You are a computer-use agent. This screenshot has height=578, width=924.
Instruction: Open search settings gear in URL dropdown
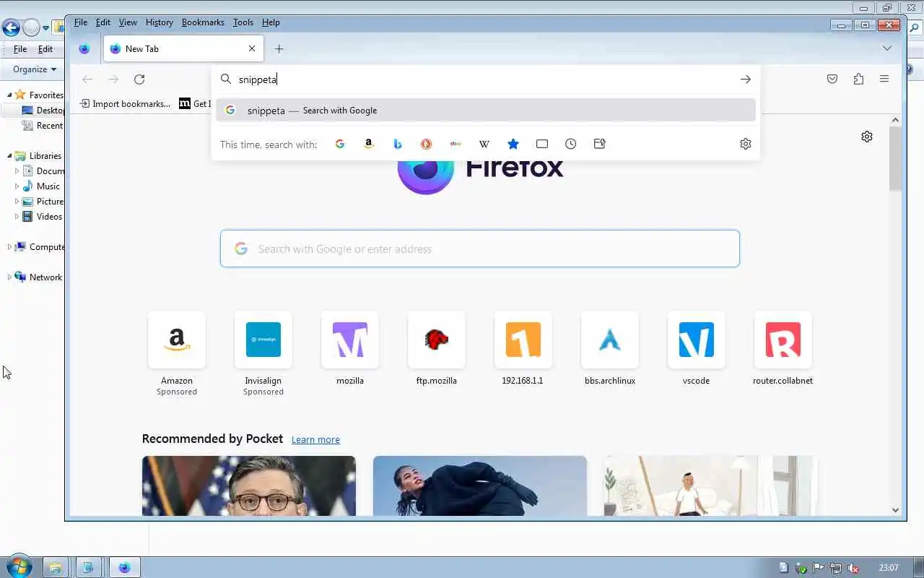pos(746,144)
